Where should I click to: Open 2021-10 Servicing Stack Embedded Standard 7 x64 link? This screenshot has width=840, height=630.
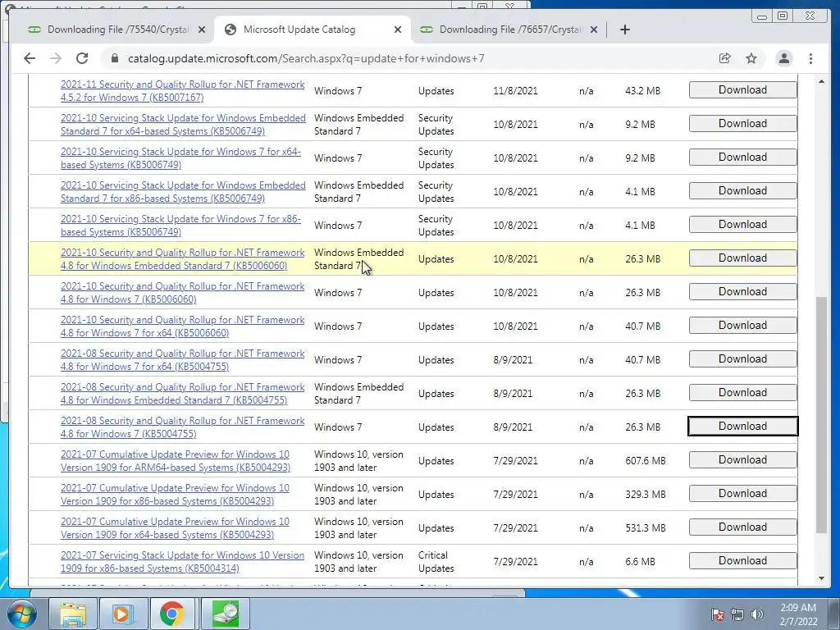(183, 125)
